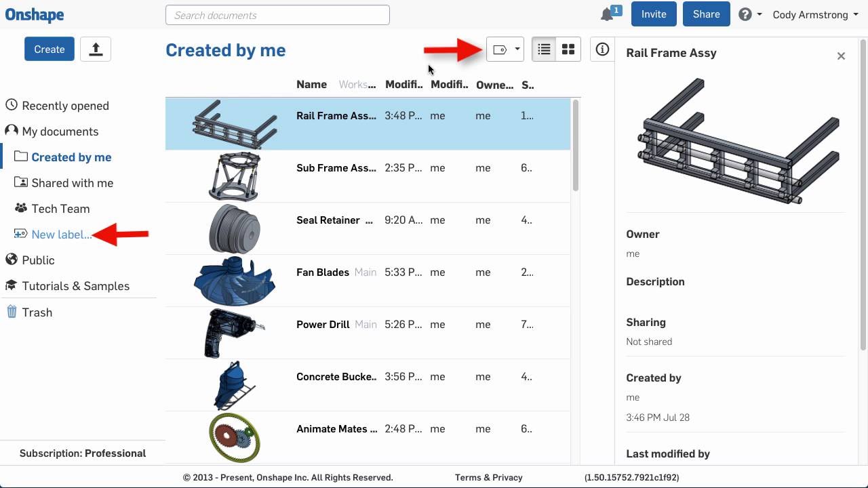Click the New label tag icon
868x488 pixels.
point(20,234)
